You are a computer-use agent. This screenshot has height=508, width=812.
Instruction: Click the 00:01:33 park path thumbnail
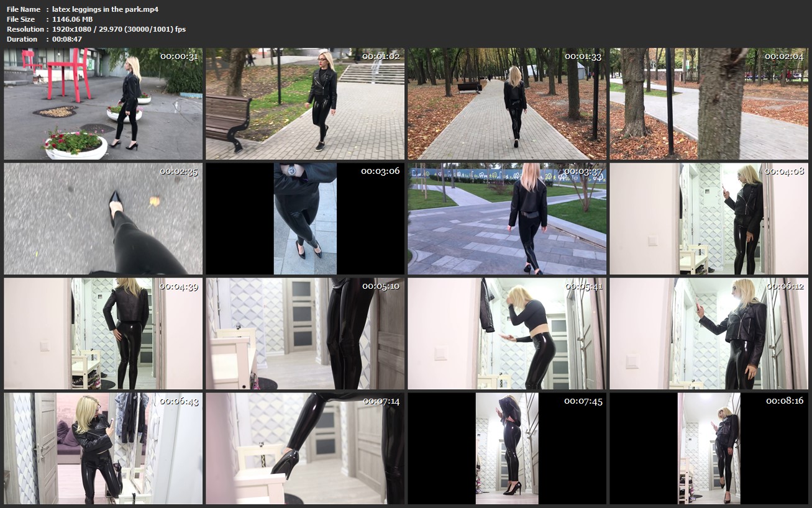(x=507, y=104)
